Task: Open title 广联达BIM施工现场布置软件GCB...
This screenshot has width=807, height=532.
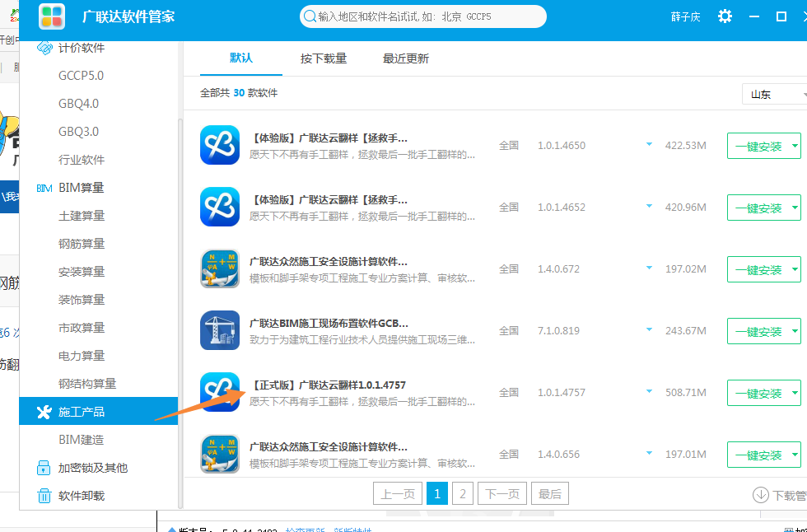Action: tap(329, 324)
